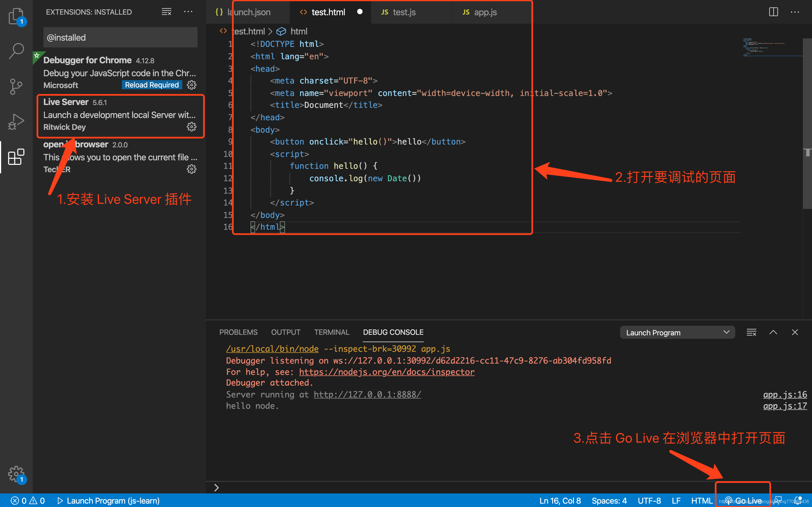
Task: Click unsaved dot on test.html tab
Action: click(360, 12)
